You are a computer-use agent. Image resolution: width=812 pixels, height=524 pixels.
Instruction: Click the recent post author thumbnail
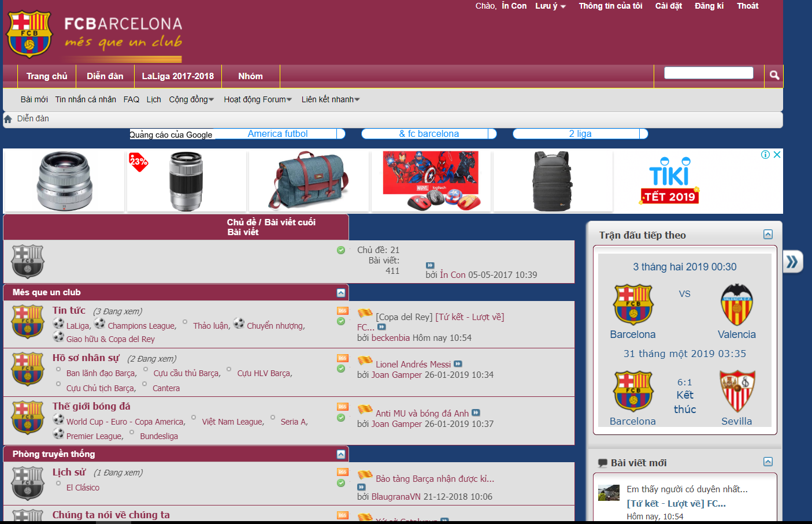coord(609,493)
